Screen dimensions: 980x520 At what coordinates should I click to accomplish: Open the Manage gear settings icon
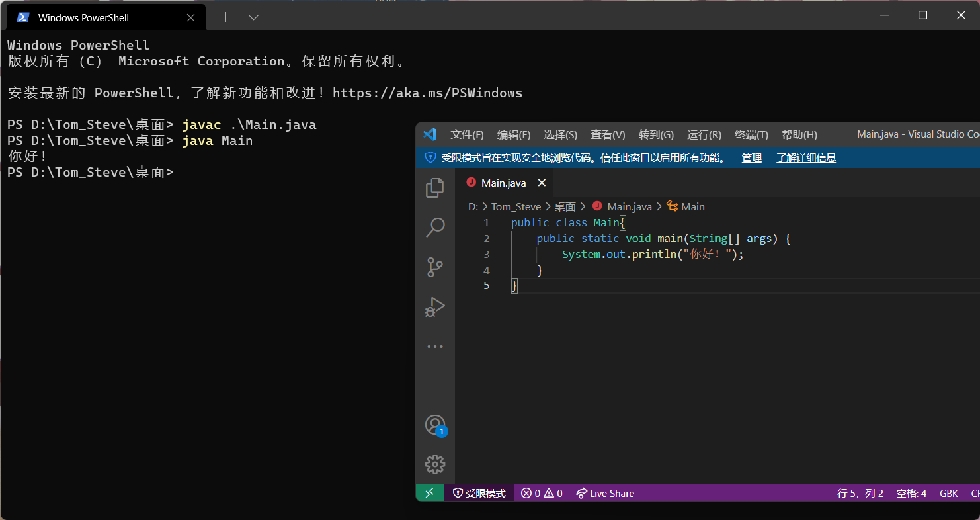(434, 464)
